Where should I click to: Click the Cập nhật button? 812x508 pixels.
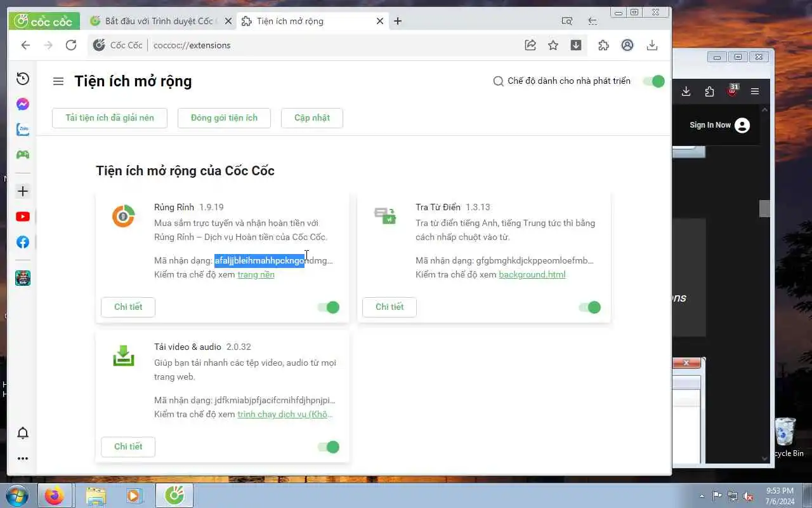pyautogui.click(x=312, y=117)
